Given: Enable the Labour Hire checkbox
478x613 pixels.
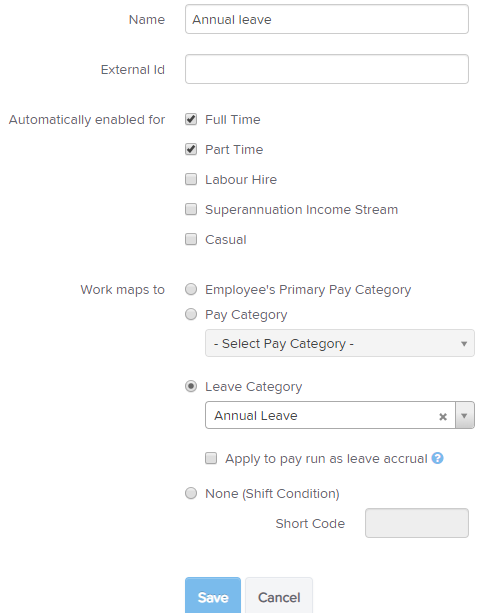Looking at the screenshot, I should [191, 179].
